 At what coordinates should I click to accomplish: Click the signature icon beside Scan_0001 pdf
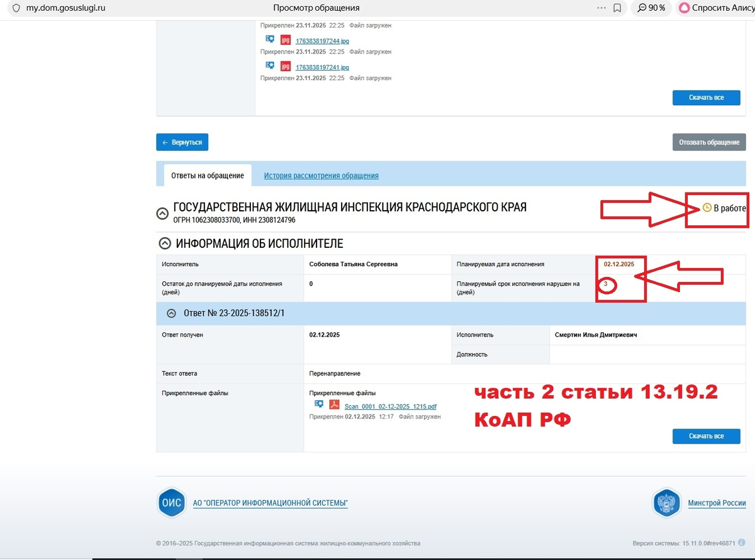pos(319,404)
